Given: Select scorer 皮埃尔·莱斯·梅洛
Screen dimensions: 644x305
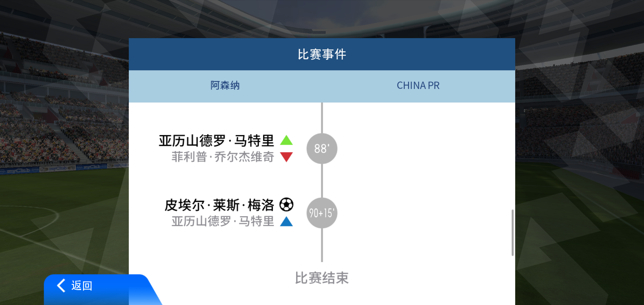Looking at the screenshot, I should coord(219,205).
